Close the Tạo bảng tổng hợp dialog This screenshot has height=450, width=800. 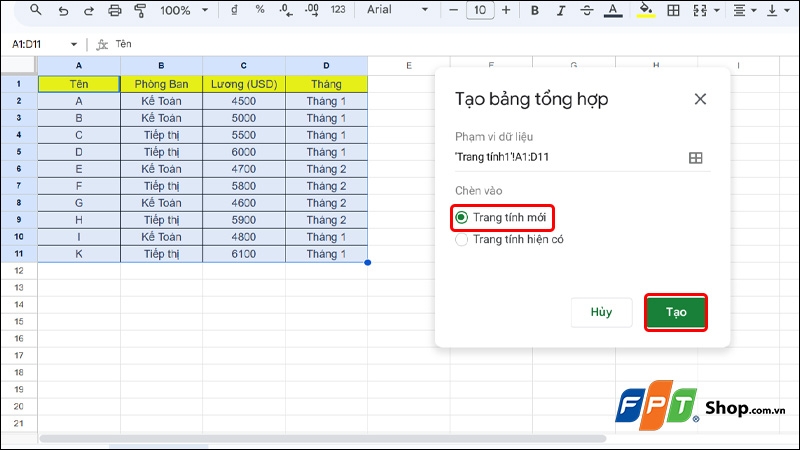click(700, 99)
